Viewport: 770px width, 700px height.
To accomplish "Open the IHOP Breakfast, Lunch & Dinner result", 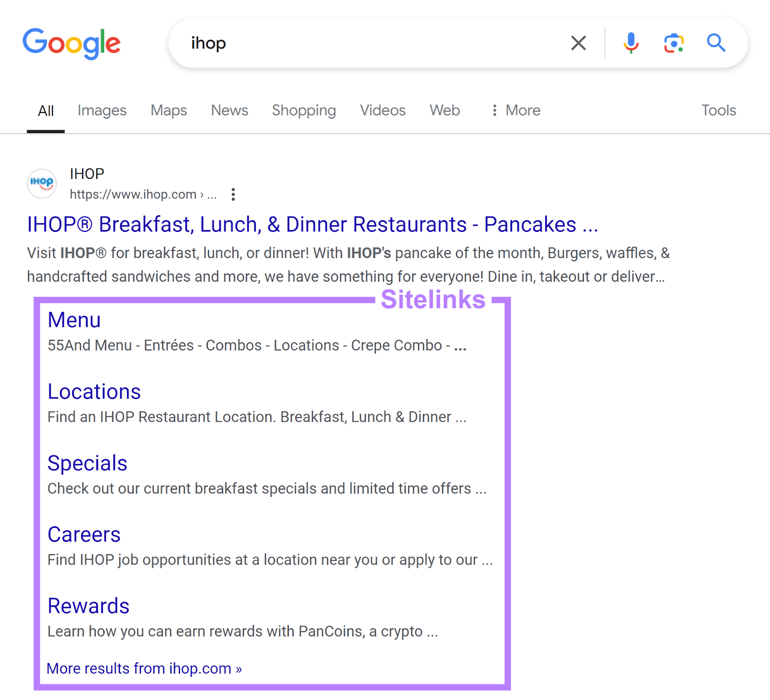I will [312, 224].
